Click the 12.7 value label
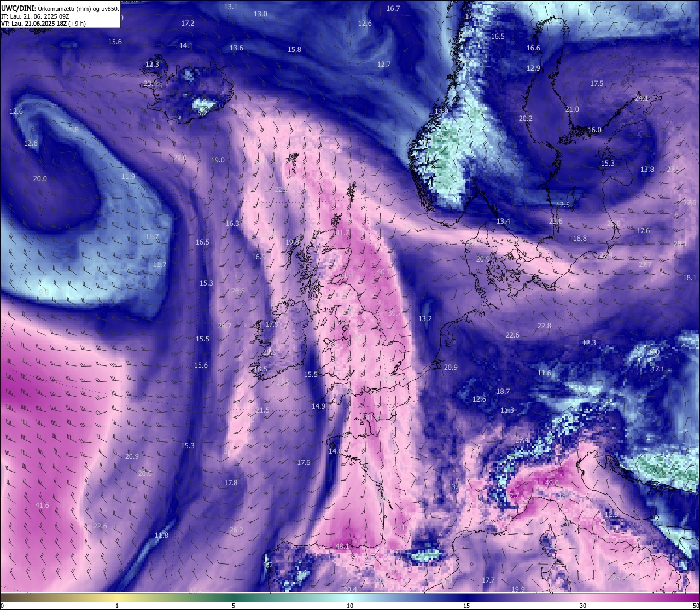The height and width of the screenshot is (610, 700). [x=384, y=65]
